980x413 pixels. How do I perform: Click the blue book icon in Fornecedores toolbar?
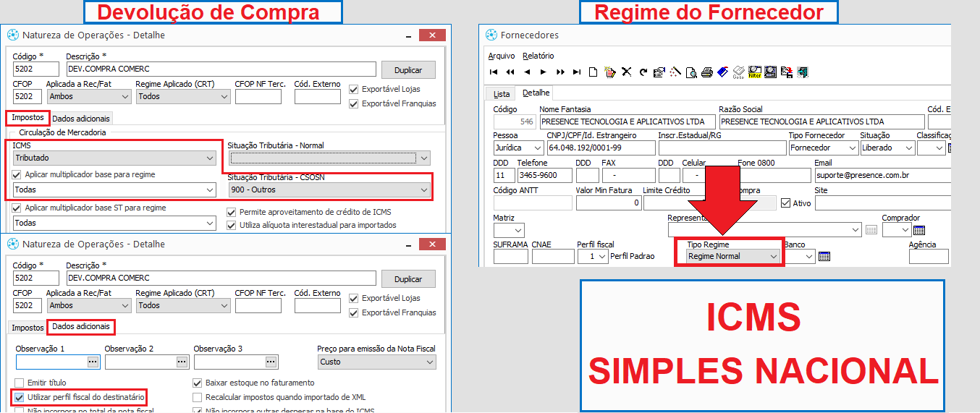pos(723,72)
